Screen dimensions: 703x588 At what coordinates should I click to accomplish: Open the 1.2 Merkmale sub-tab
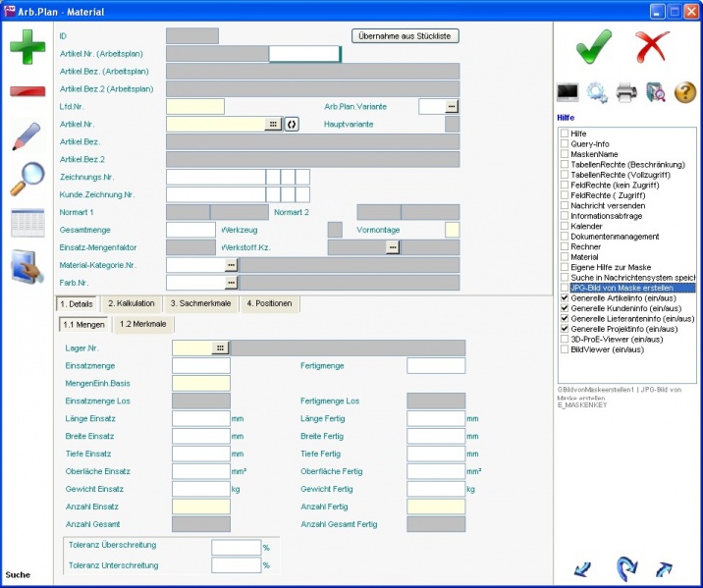[143, 324]
